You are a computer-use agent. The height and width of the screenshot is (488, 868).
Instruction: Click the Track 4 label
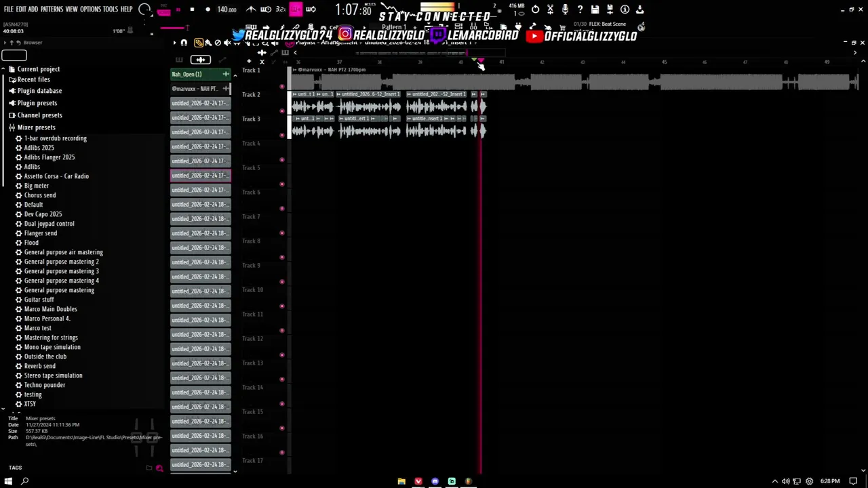click(251, 144)
